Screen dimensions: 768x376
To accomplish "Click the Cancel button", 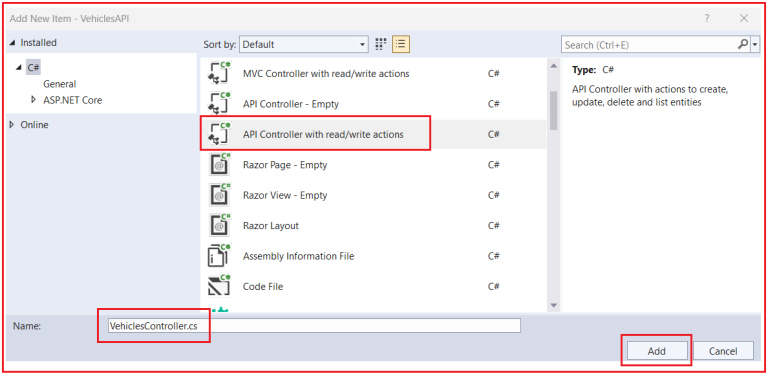I will pyautogui.click(x=723, y=351).
